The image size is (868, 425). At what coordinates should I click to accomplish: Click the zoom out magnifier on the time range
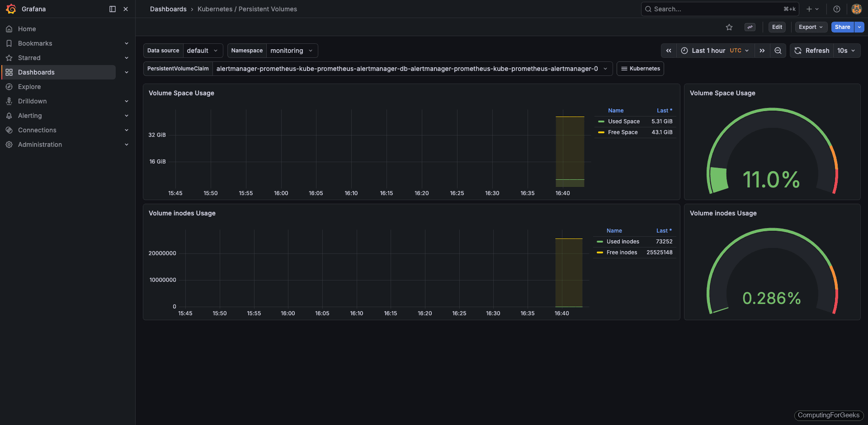tap(778, 50)
